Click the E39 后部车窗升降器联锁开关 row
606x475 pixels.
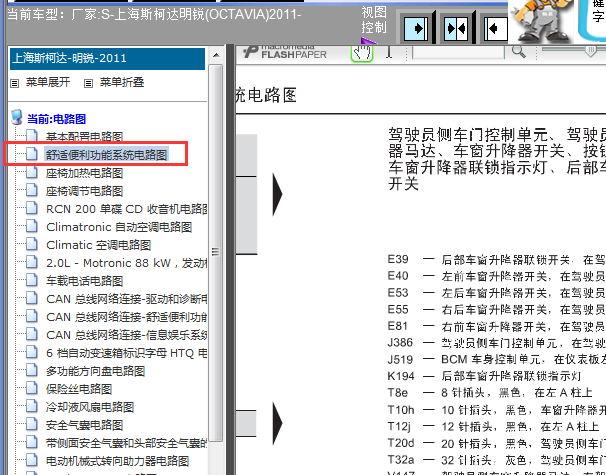click(497, 260)
